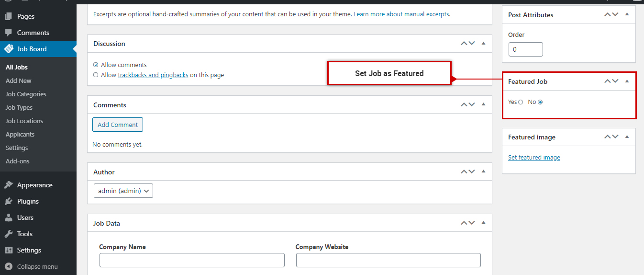The width and height of the screenshot is (644, 275).
Task: Click the Collapse menu arrow icon
Action: point(9,266)
